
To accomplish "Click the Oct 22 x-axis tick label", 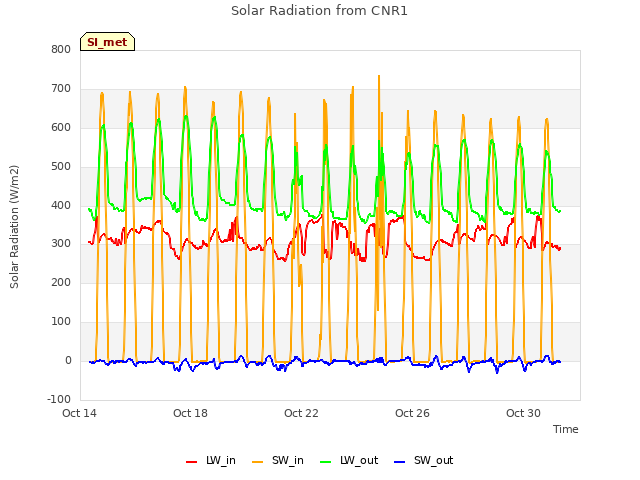I will click(301, 413).
